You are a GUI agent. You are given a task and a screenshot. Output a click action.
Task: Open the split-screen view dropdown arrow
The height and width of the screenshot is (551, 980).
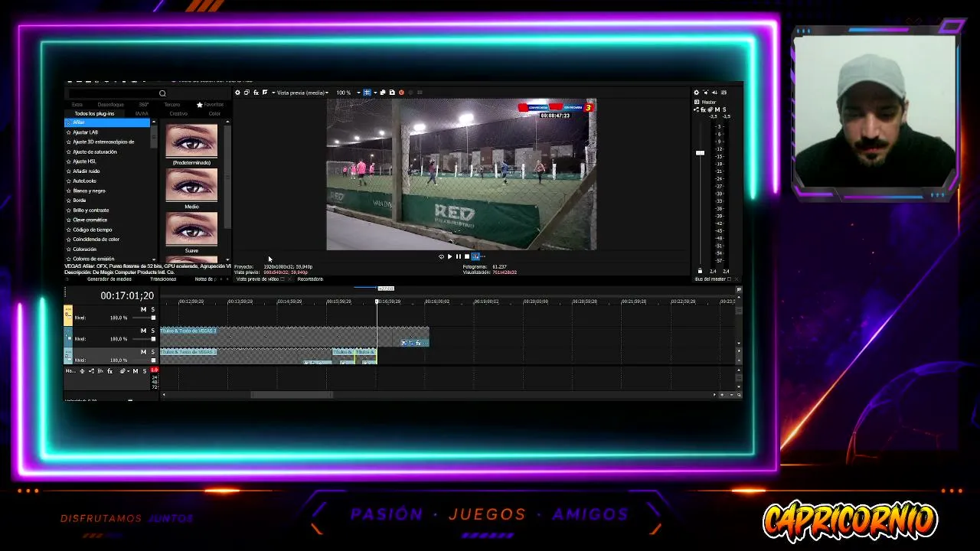tap(273, 93)
